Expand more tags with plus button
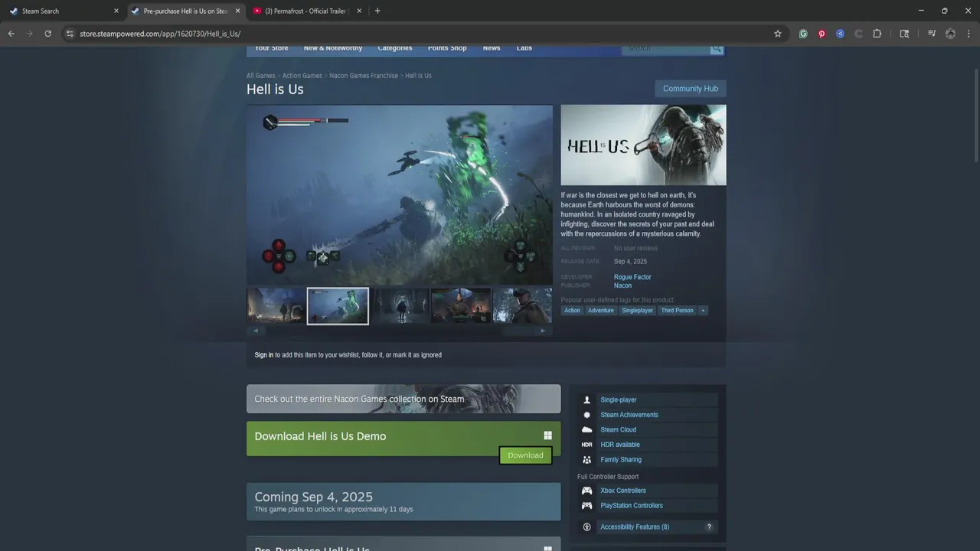The width and height of the screenshot is (980, 551). point(703,311)
